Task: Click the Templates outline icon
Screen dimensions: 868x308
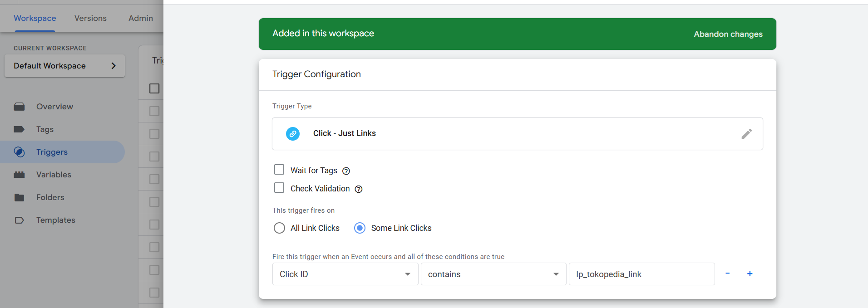Action: [x=19, y=220]
